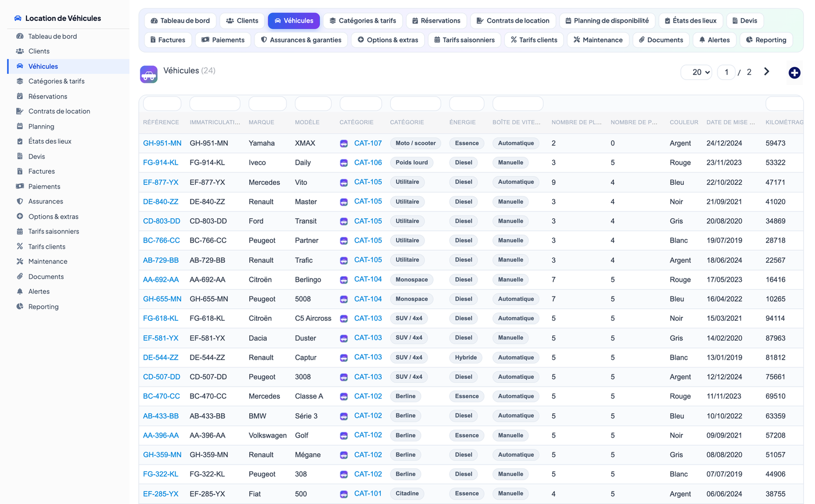Click the Tarifs clients percent icon in sidebar

point(20,246)
